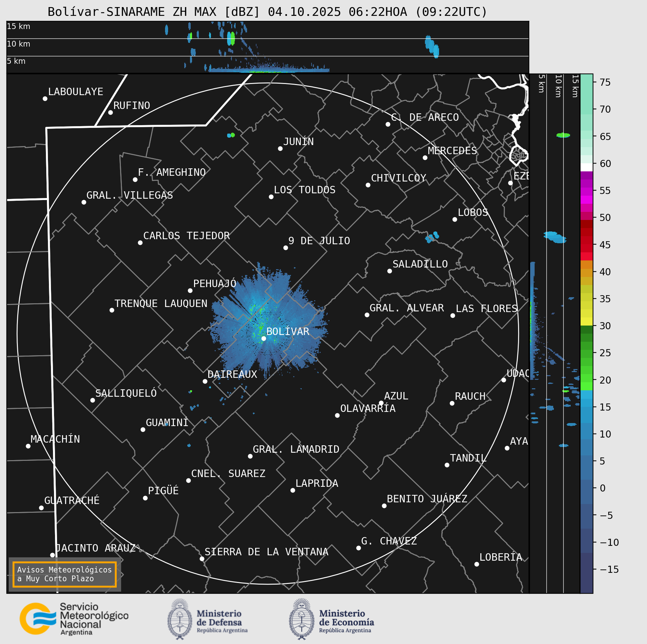Image resolution: width=647 pixels, height=644 pixels.
Task: Click the Pigüé marker dot
Action: (145, 498)
